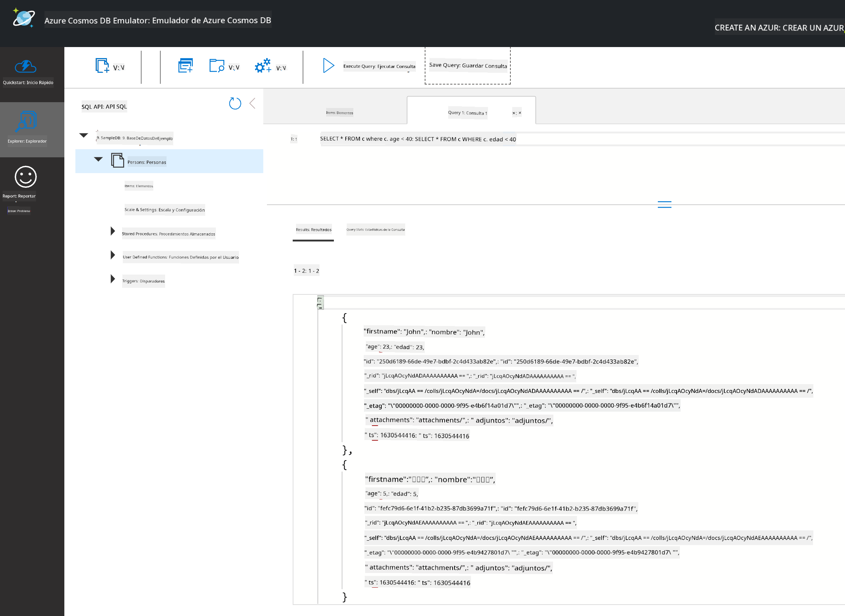Click the _etag e4b6f14a01d7 result line

[522, 405]
